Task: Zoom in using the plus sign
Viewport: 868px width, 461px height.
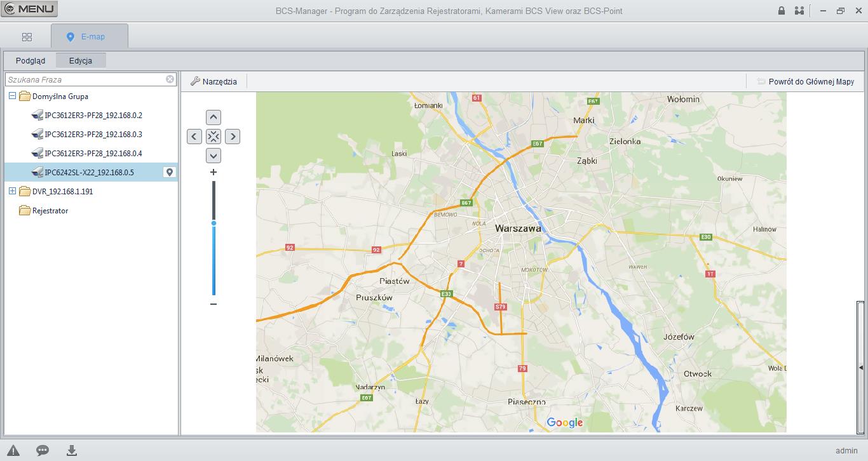Action: click(214, 172)
